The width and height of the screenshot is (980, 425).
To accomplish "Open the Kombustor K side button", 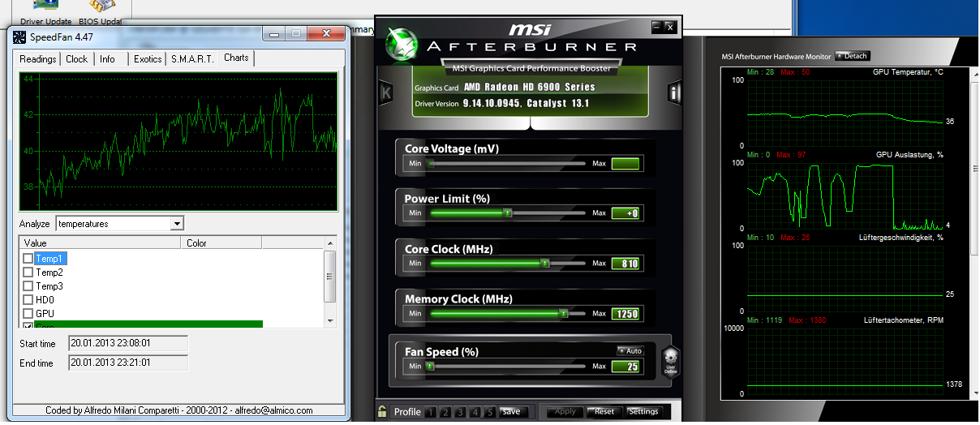I will (x=386, y=92).
